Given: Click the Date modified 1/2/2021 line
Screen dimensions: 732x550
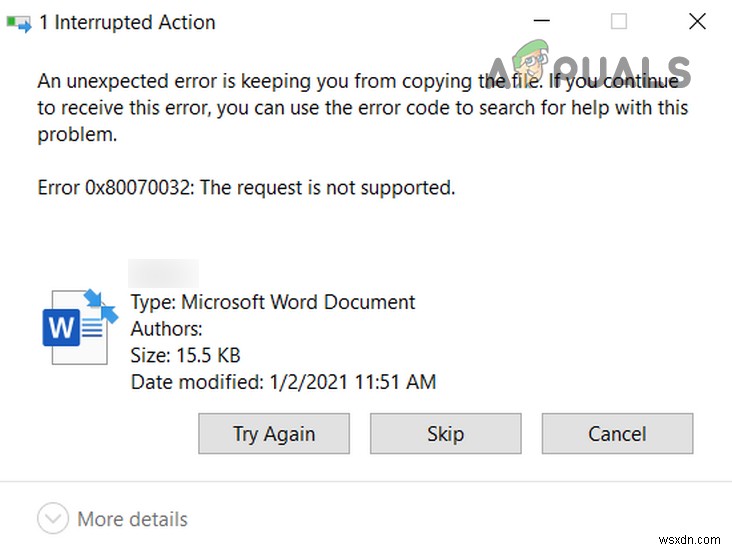Looking at the screenshot, I should click(x=283, y=381).
